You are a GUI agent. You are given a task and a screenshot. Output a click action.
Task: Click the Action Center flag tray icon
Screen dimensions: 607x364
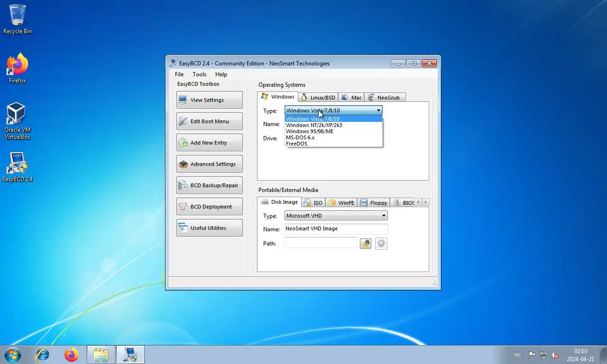(532, 355)
